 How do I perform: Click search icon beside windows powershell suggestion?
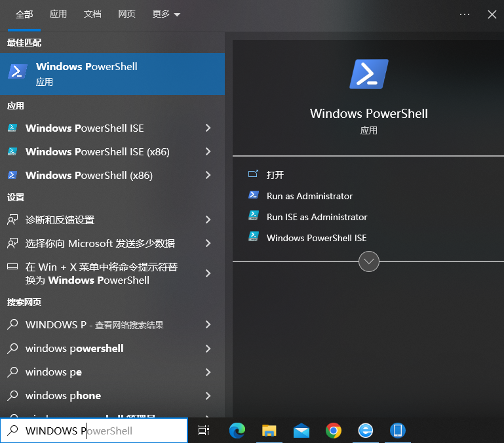(x=12, y=348)
